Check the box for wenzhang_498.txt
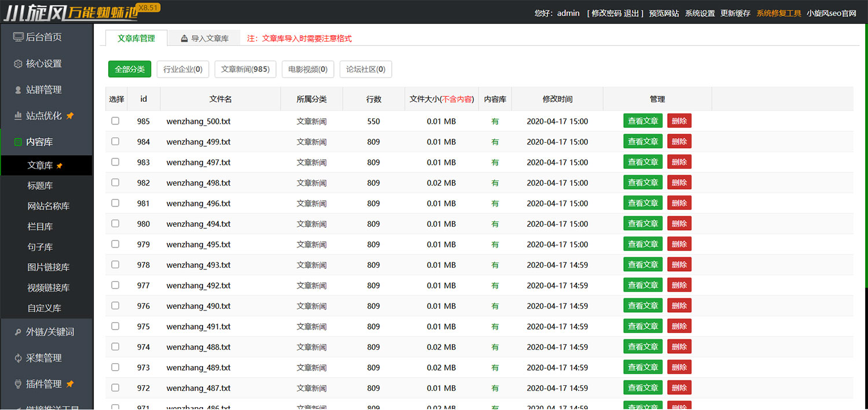The height and width of the screenshot is (410, 868). [115, 182]
